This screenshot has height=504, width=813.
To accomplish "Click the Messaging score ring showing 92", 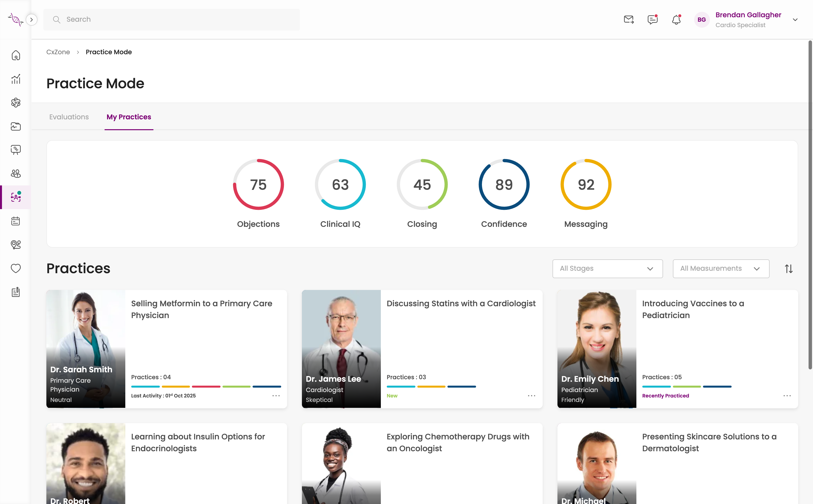I will pyautogui.click(x=586, y=184).
